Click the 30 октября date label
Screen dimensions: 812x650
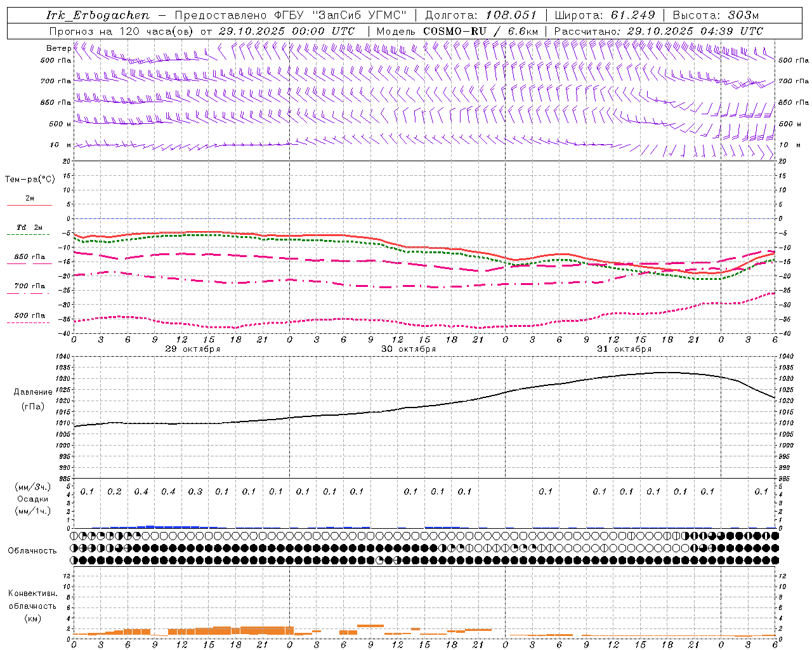pos(409,349)
